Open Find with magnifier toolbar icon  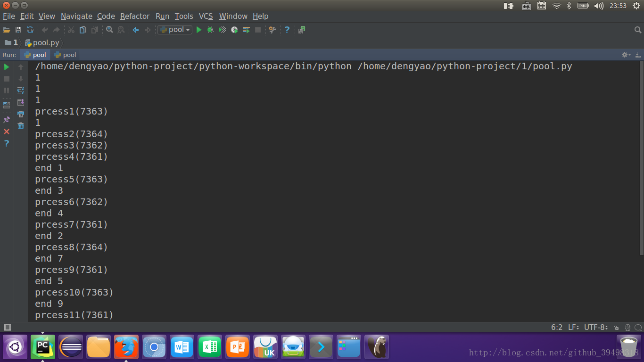pyautogui.click(x=109, y=30)
